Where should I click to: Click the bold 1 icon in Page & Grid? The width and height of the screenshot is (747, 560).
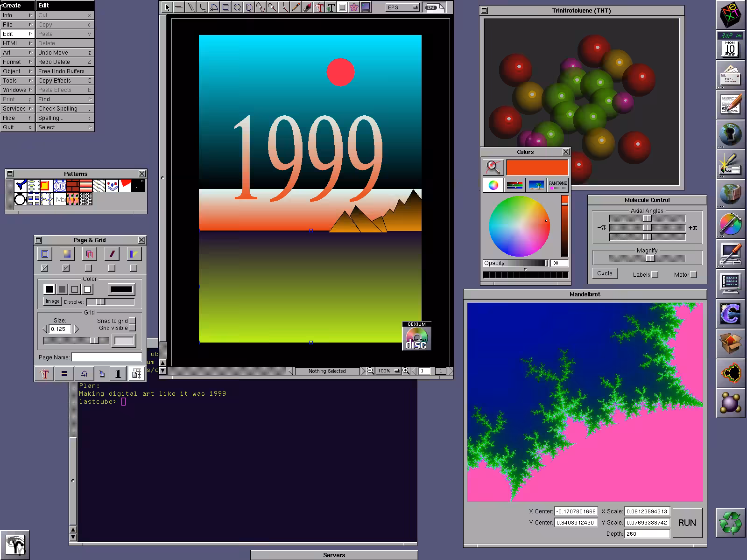(x=118, y=373)
